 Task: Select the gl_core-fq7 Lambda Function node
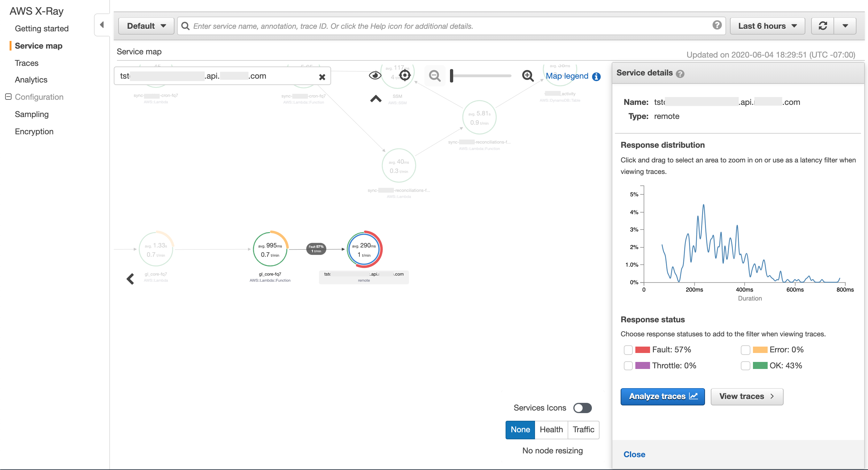[x=270, y=249]
